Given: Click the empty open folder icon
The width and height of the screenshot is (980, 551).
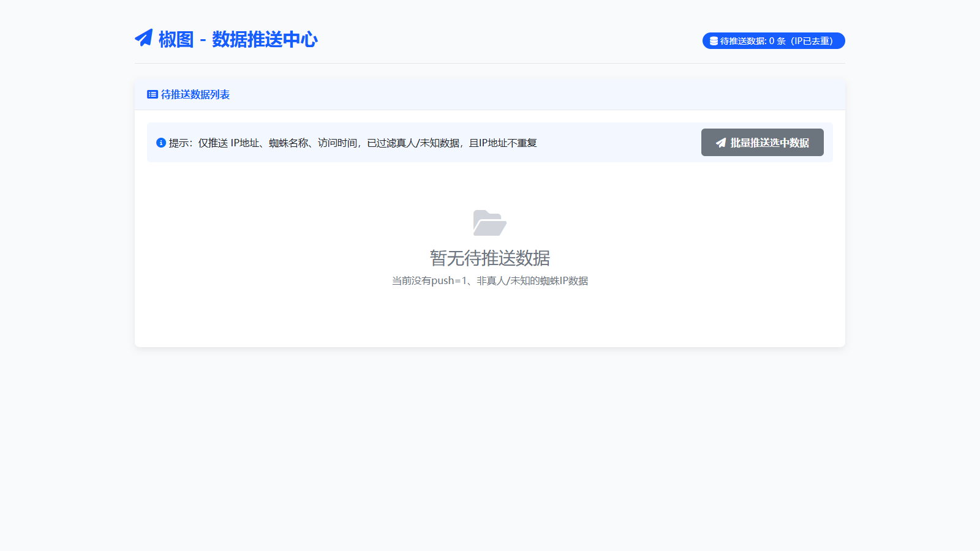Looking at the screenshot, I should point(489,223).
